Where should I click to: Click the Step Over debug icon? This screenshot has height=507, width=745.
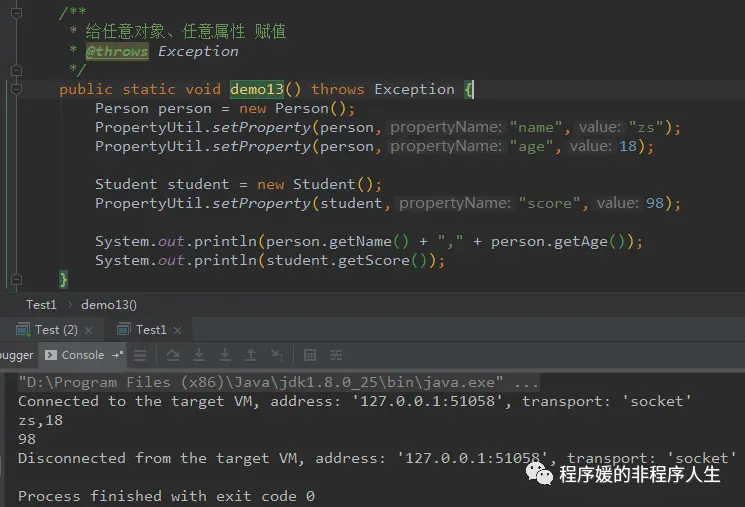point(199,355)
